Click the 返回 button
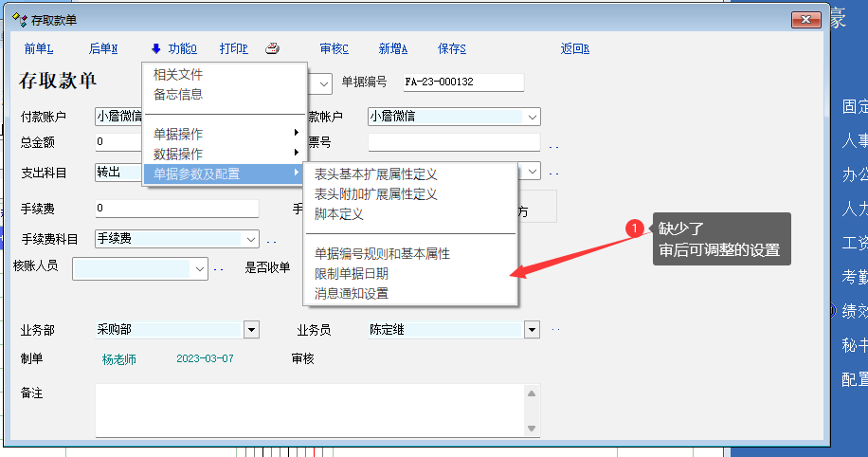 pos(574,48)
